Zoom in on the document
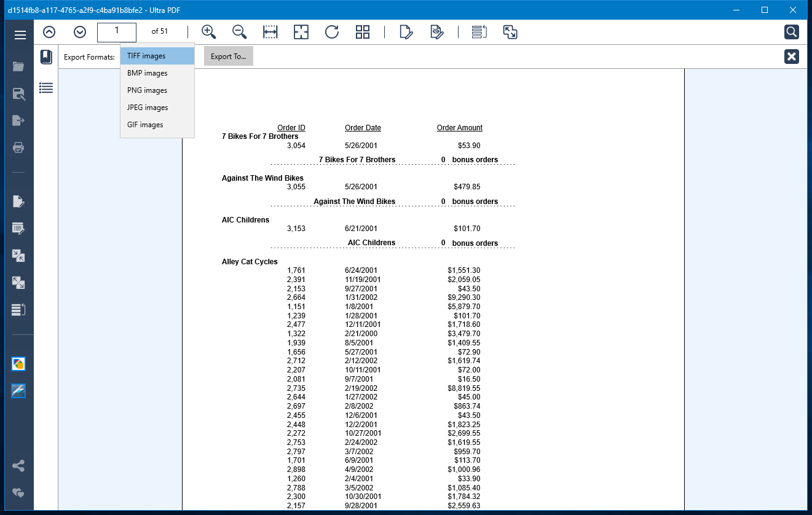Viewport: 812px width, 515px height. pyautogui.click(x=209, y=32)
